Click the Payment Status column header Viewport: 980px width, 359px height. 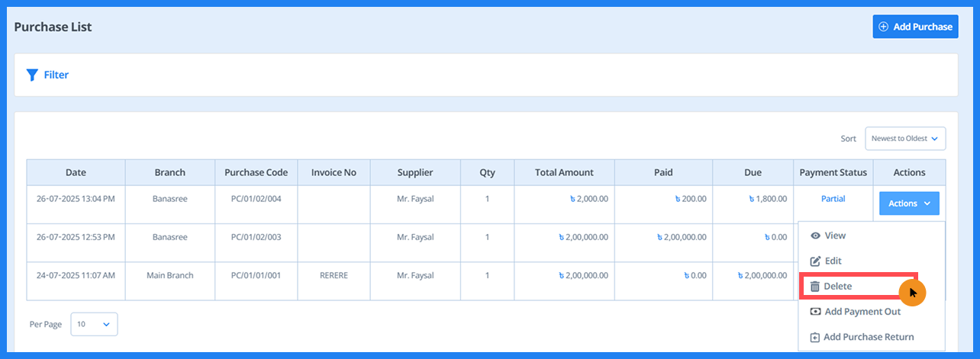[x=833, y=172]
